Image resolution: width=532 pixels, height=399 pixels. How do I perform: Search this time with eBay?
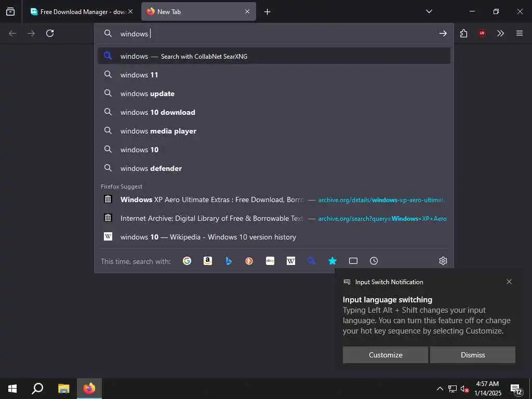click(270, 261)
